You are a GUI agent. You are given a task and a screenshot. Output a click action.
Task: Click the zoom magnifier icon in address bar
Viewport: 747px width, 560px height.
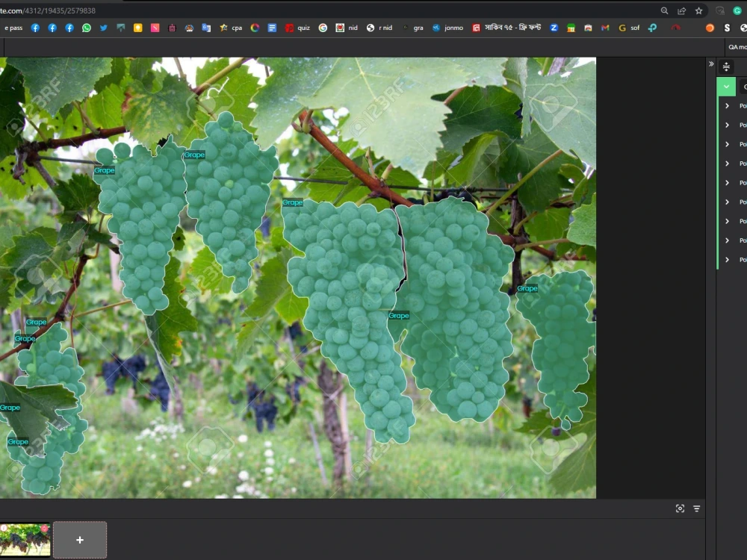click(x=664, y=10)
